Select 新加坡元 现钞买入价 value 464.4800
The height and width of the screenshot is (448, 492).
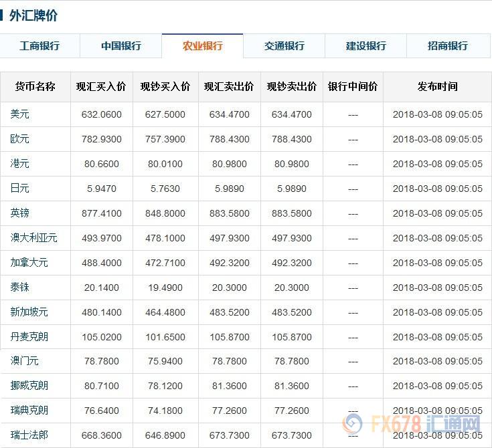coord(165,312)
